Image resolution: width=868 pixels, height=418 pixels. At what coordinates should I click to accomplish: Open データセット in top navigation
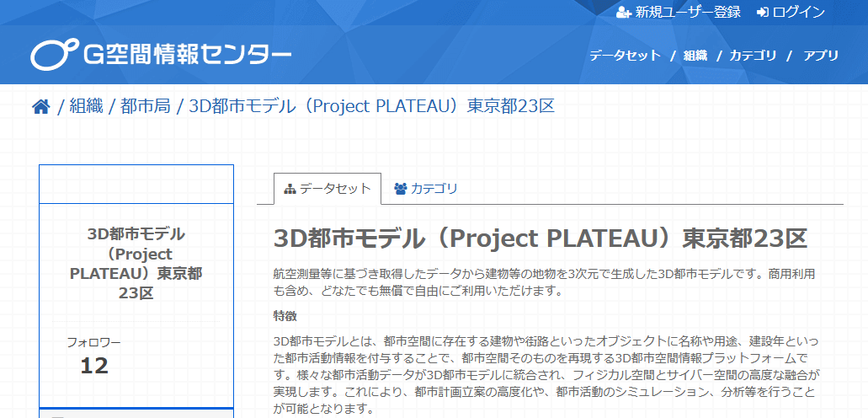tap(625, 56)
